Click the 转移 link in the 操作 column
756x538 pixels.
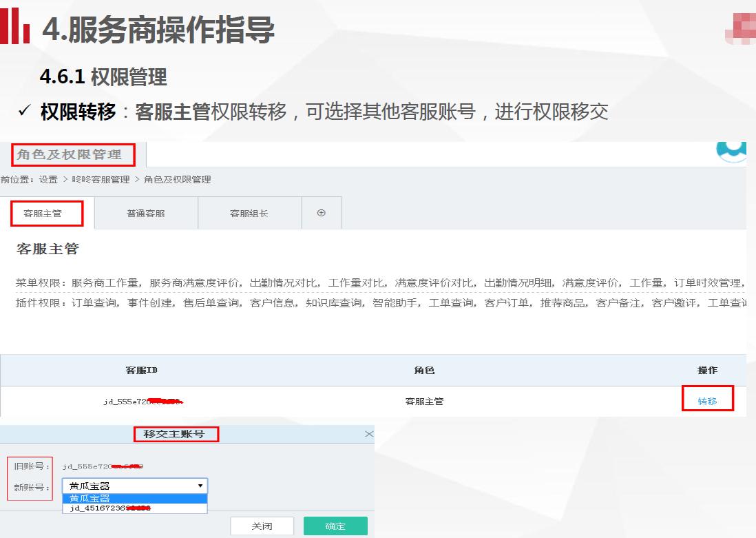point(708,398)
